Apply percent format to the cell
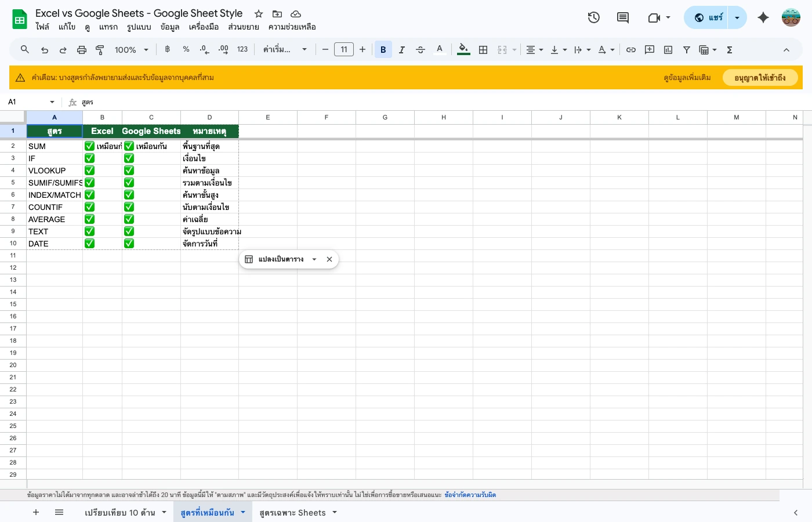 tap(186, 50)
